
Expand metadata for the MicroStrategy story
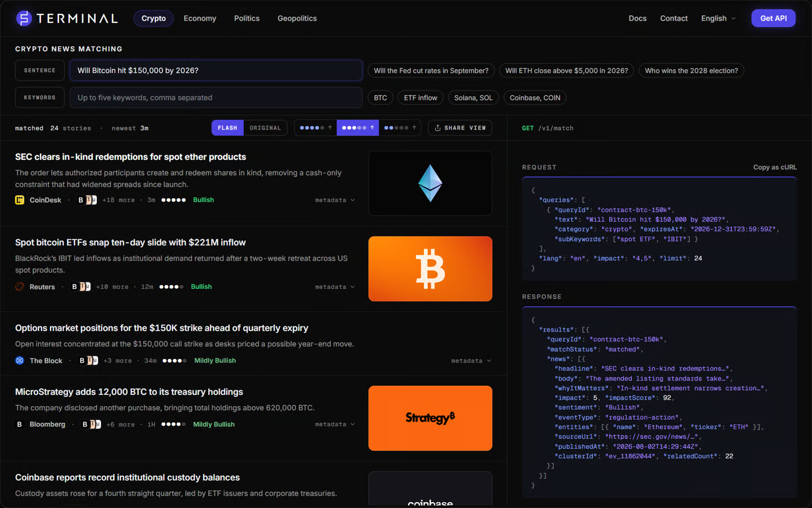point(335,424)
